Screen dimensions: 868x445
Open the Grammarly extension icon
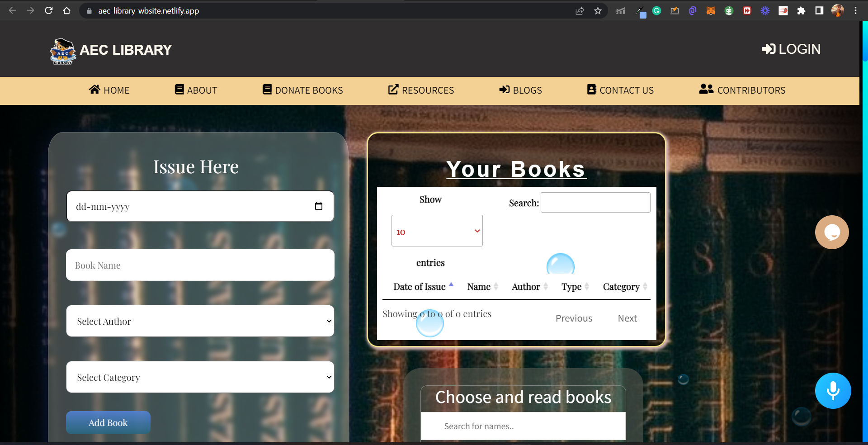(656, 10)
